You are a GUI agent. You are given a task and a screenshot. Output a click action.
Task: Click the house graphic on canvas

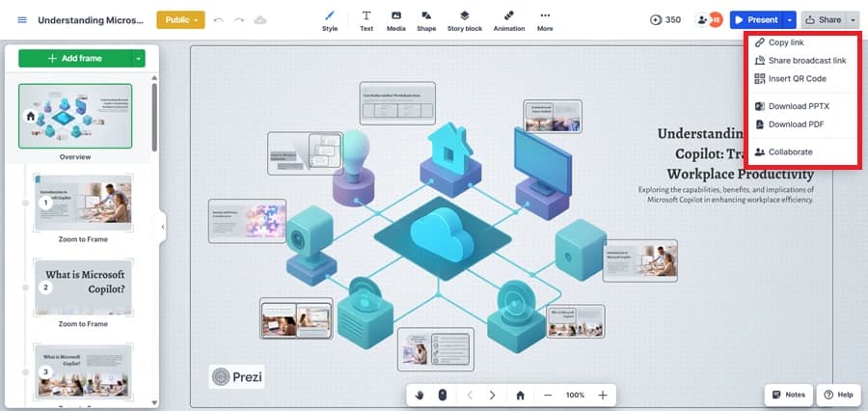450,158
